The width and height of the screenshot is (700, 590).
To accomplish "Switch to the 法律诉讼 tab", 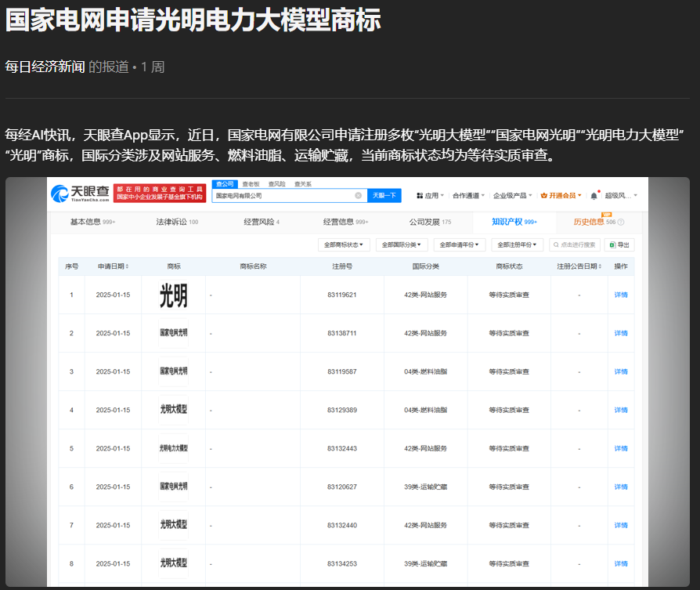I will pos(177,222).
